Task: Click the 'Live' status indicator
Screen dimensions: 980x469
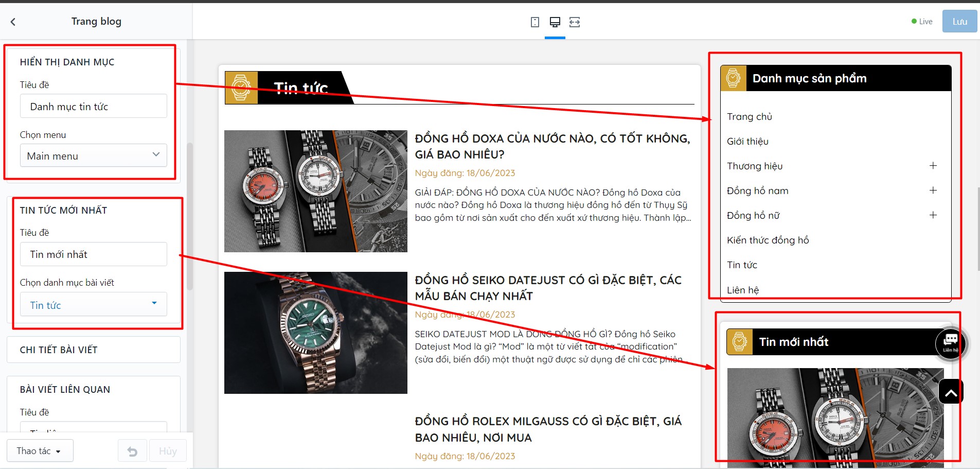Action: pyautogui.click(x=922, y=22)
